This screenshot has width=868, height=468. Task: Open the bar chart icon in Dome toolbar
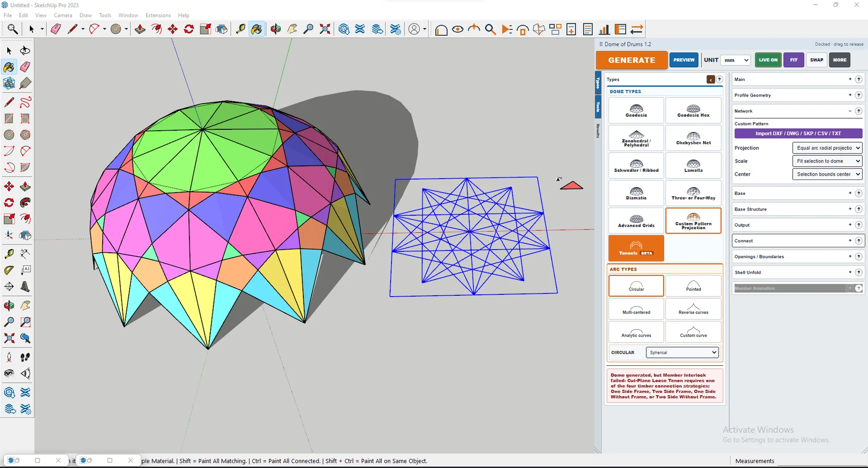point(604,29)
